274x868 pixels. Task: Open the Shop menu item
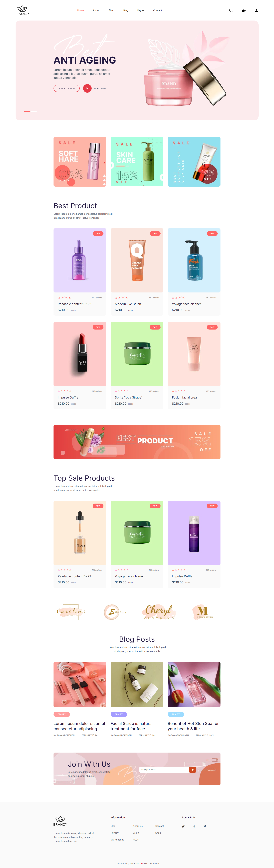111,10
